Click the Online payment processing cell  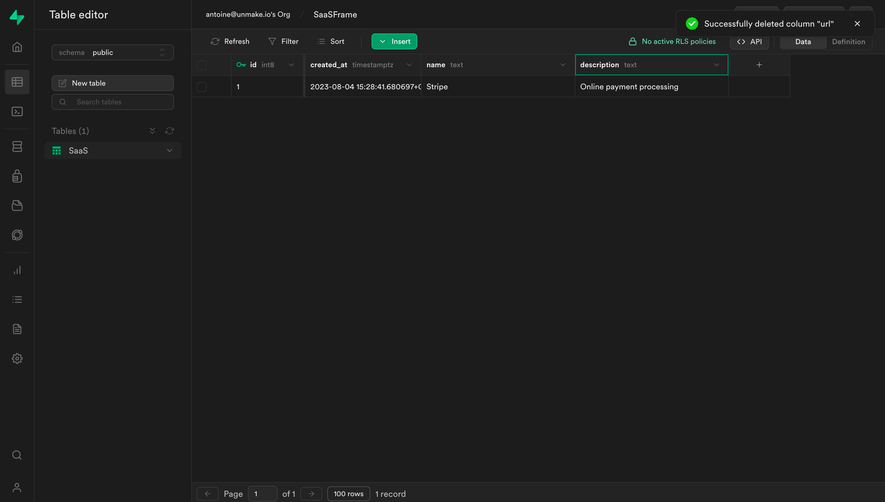[x=651, y=87]
